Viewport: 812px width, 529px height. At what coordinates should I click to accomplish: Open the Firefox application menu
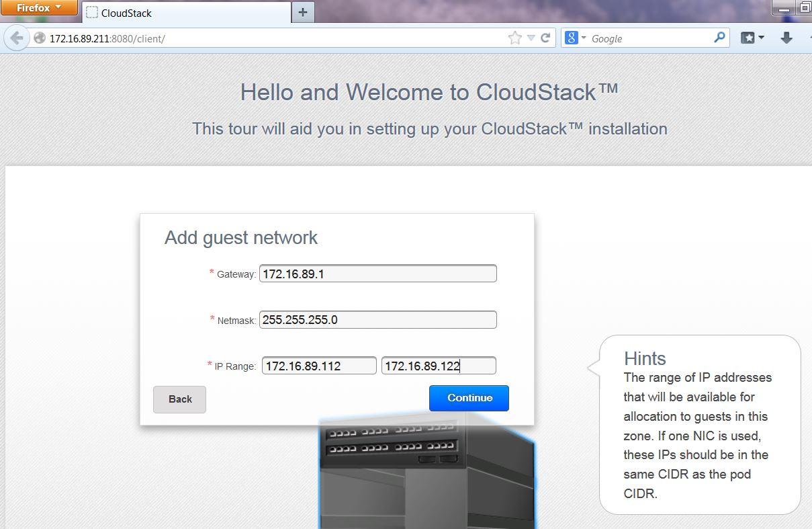click(x=38, y=8)
